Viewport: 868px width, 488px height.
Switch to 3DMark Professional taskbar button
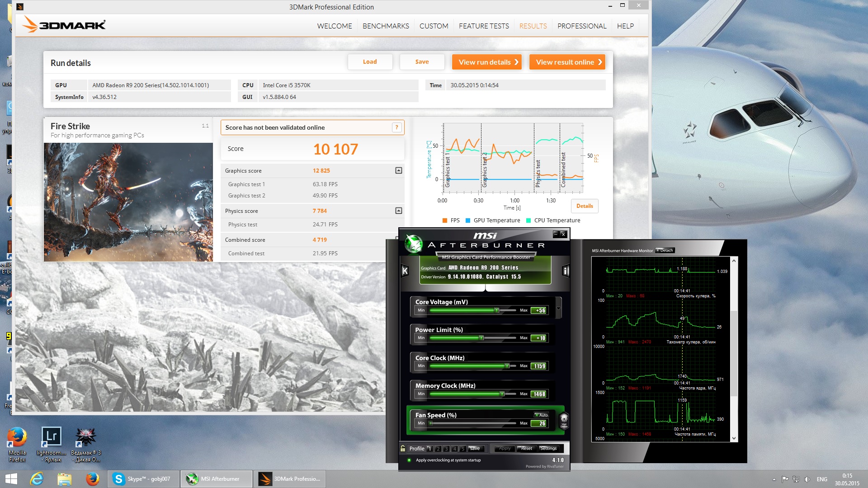289,479
